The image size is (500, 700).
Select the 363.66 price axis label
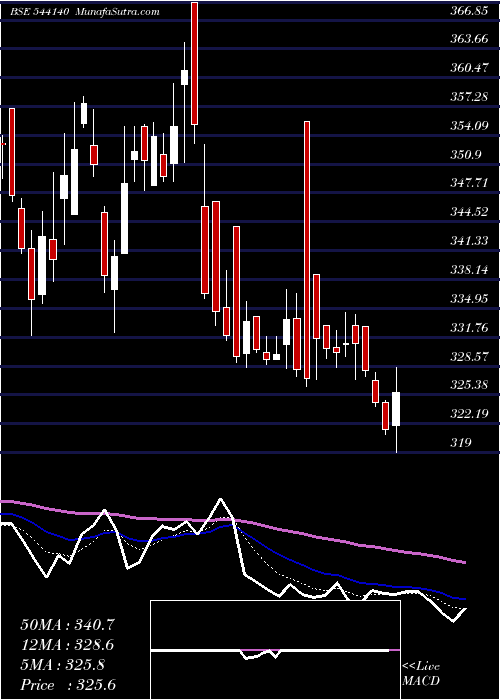coord(468,39)
